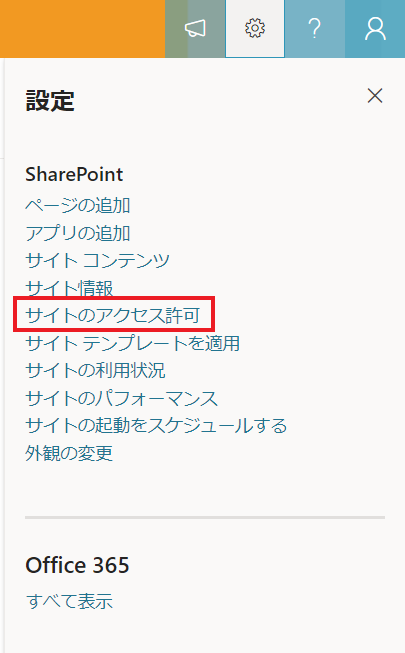405x653 pixels.
Task: Close the 設定 panel with X
Action: coord(375,96)
